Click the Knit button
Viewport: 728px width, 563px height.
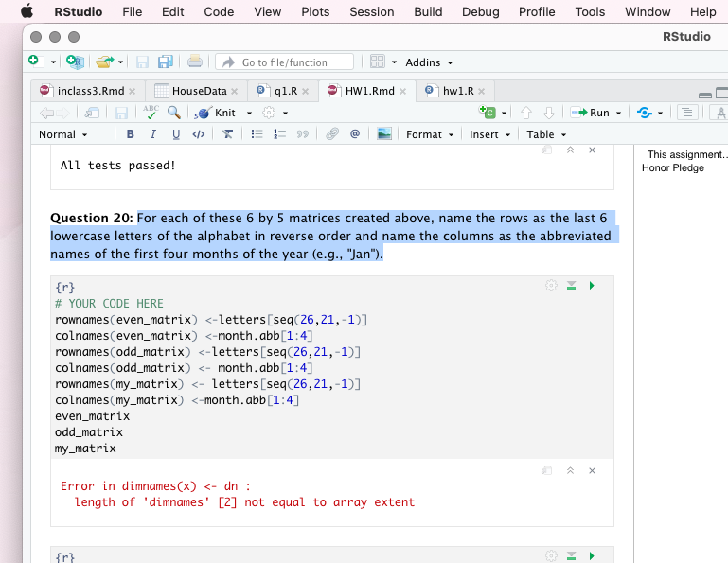click(x=224, y=113)
